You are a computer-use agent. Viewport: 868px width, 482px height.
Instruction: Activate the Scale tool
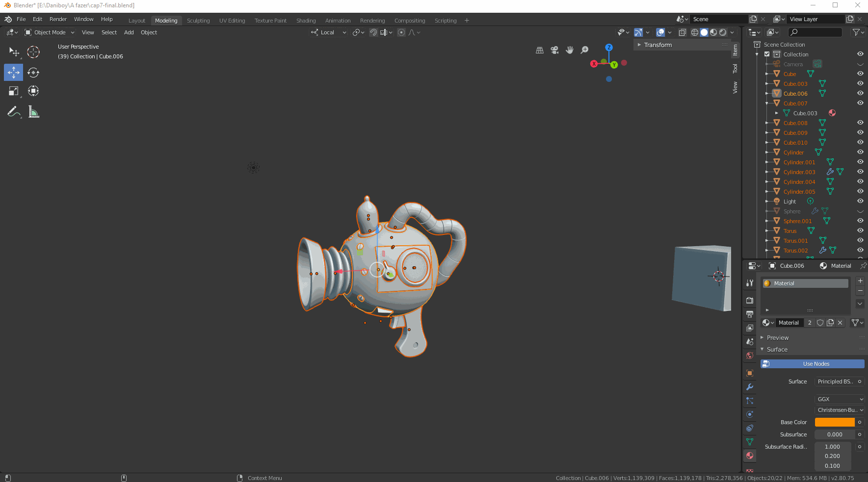[x=14, y=91]
